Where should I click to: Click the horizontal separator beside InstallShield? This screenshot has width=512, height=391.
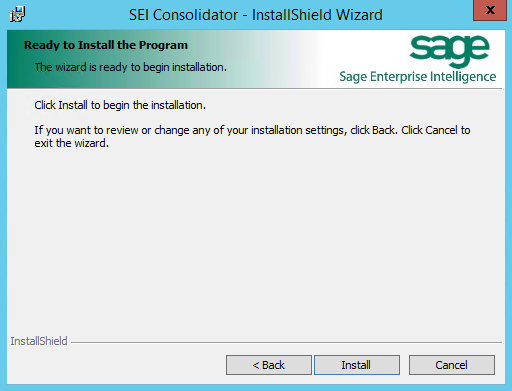[286, 342]
